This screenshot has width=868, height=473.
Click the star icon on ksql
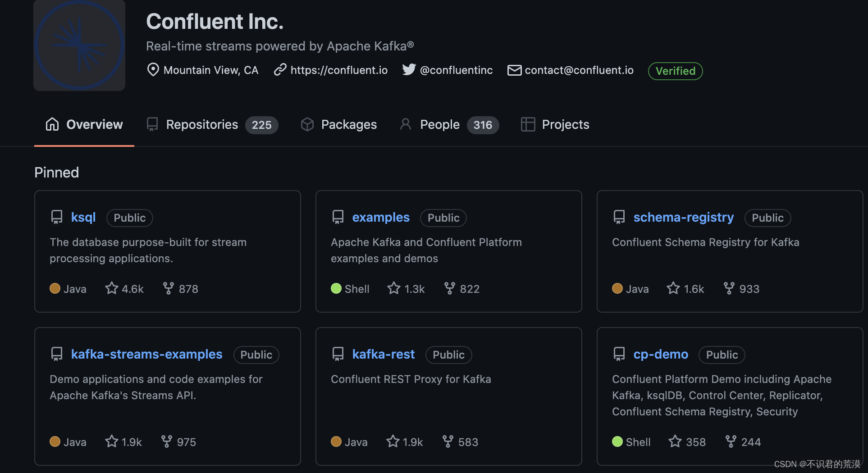[x=111, y=288]
